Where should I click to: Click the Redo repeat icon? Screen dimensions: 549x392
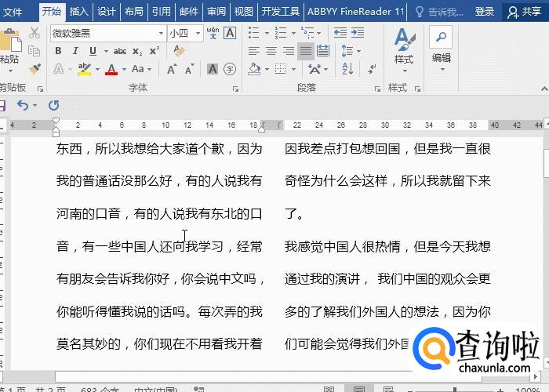tap(53, 105)
